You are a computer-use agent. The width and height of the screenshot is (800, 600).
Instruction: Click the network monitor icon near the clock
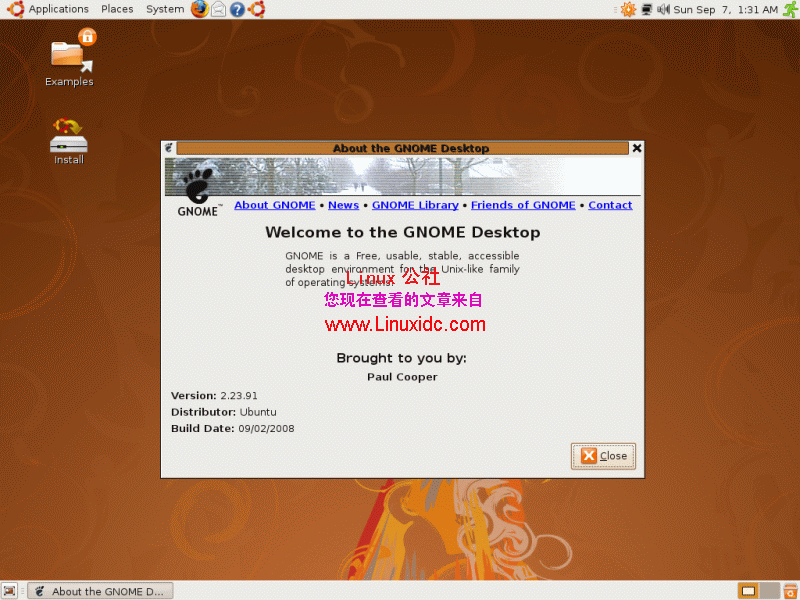(x=646, y=9)
